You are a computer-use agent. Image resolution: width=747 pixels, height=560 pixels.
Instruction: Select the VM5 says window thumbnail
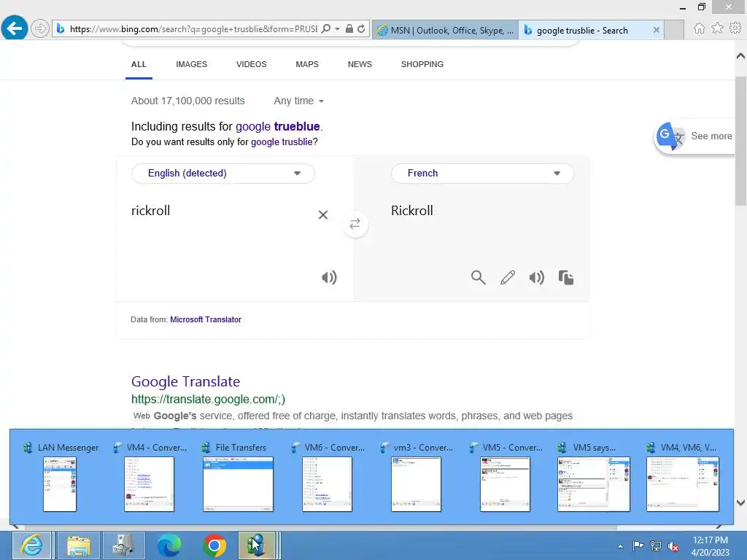594,478
